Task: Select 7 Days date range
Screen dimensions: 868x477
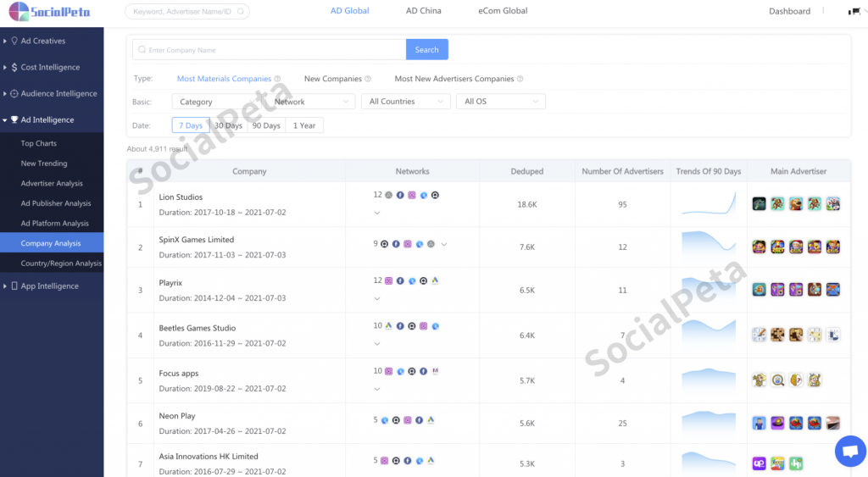Action: (191, 125)
